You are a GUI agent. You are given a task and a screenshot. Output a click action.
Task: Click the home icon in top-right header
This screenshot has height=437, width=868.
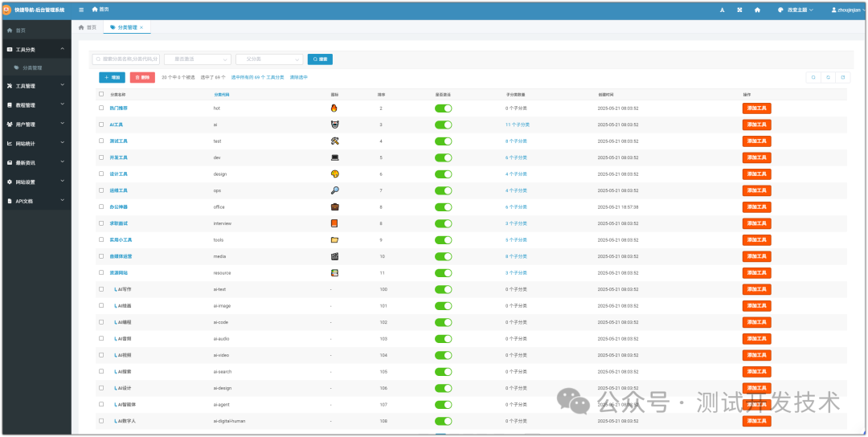tap(757, 10)
